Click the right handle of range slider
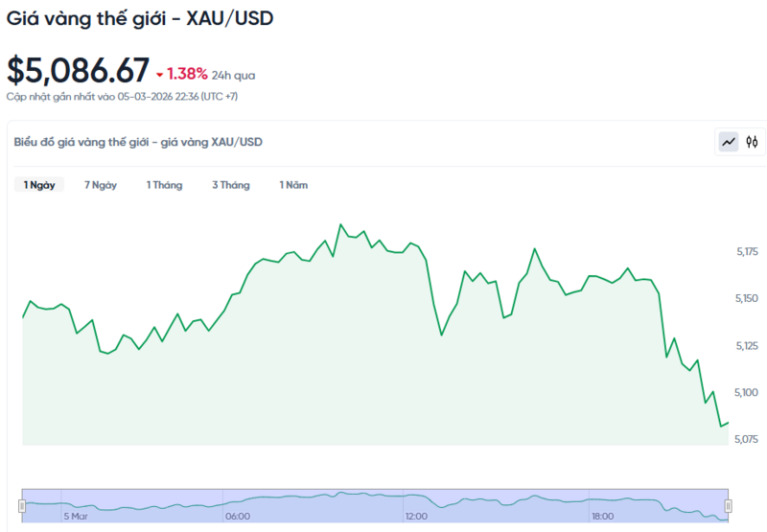This screenshot has height=532, width=767. coord(728,505)
